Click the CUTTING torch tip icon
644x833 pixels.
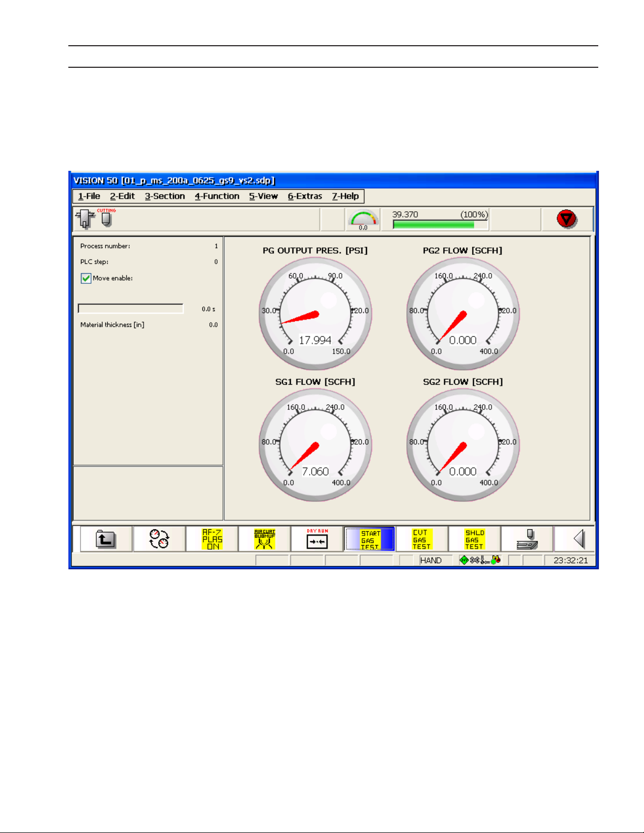(107, 218)
